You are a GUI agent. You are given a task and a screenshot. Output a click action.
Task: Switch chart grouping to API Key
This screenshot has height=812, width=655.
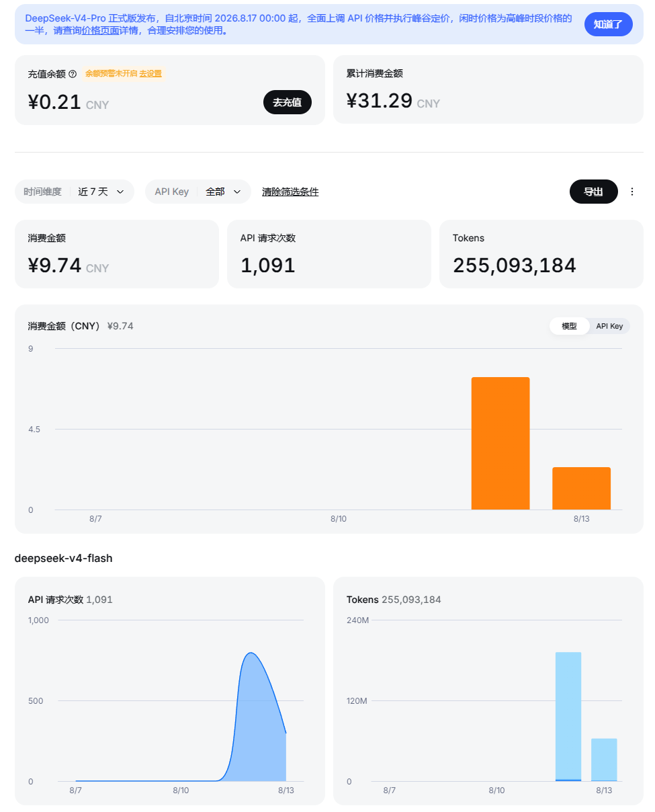point(609,326)
